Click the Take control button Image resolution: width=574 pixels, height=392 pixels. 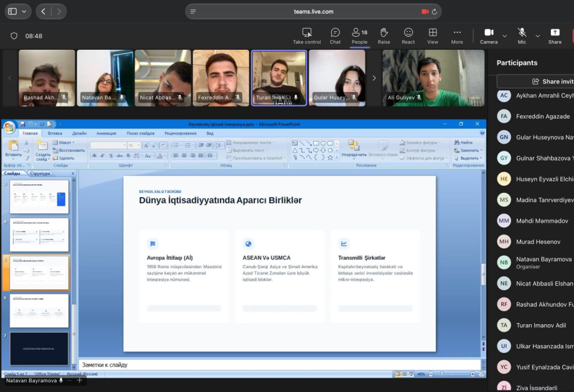click(307, 36)
